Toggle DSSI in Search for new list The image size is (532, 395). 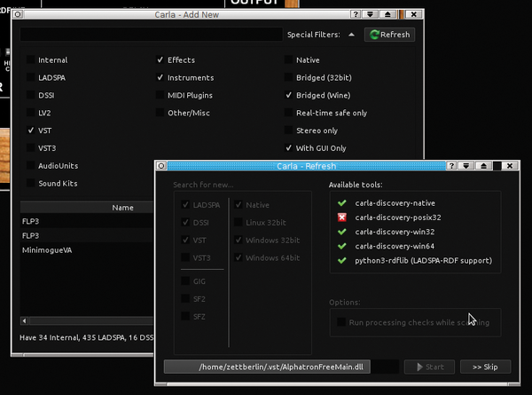(185, 223)
